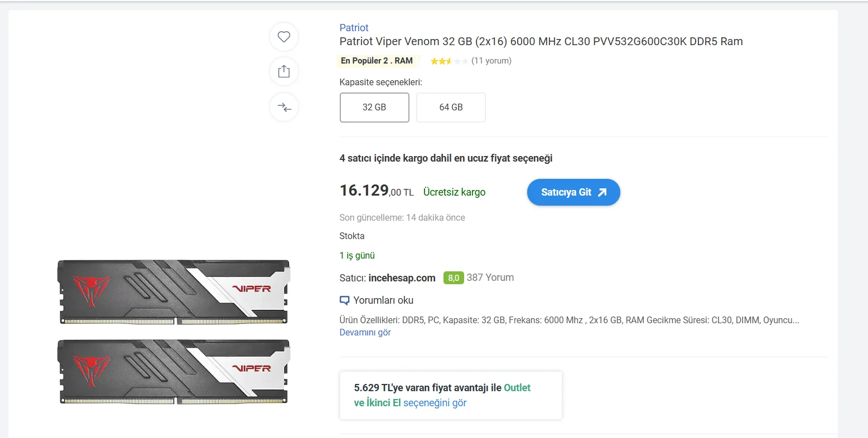Click the share icon beside product image
The height and width of the screenshot is (438, 868).
click(284, 71)
